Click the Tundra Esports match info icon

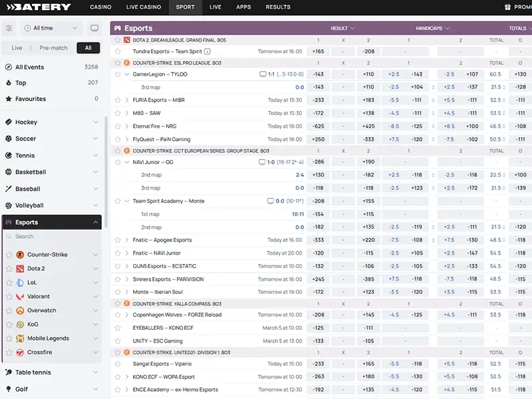(x=207, y=52)
